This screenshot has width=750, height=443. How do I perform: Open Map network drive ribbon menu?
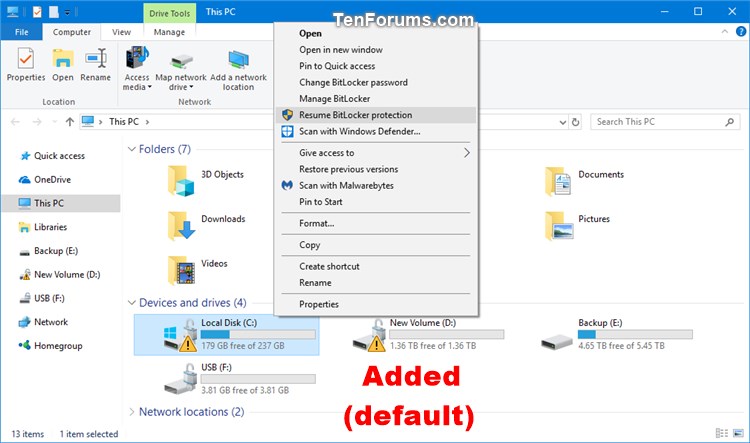click(181, 71)
